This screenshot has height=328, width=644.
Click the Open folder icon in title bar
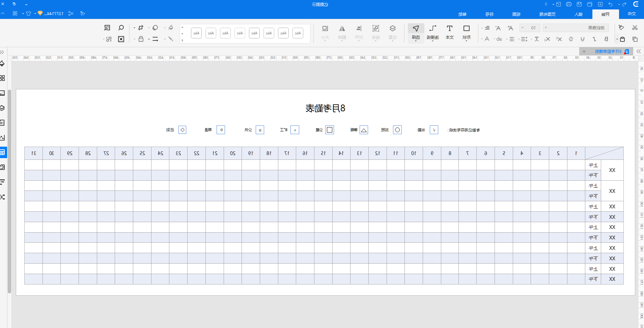[590, 4]
